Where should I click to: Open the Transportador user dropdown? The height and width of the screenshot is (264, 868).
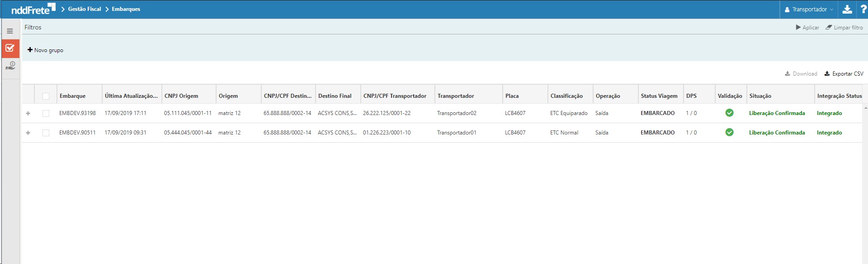click(809, 10)
